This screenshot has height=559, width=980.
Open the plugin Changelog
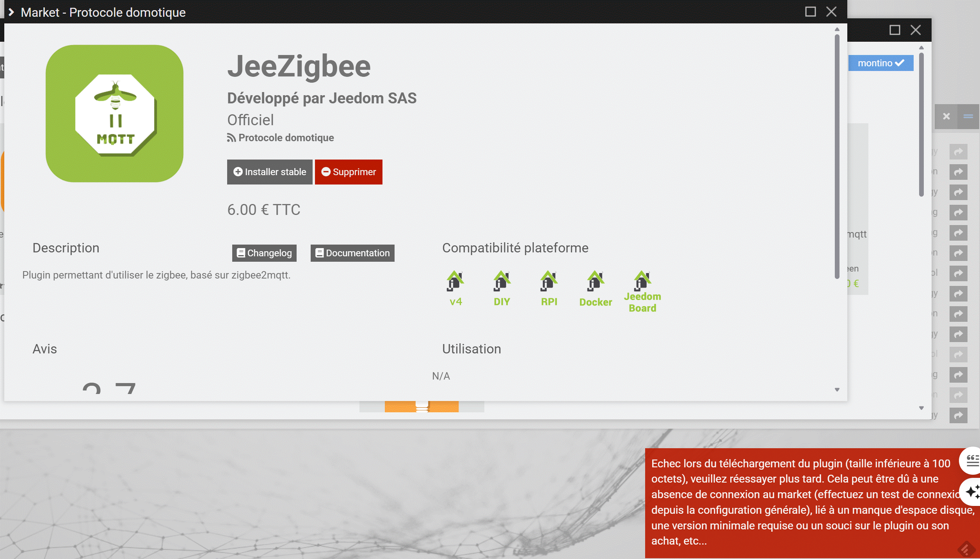click(264, 253)
